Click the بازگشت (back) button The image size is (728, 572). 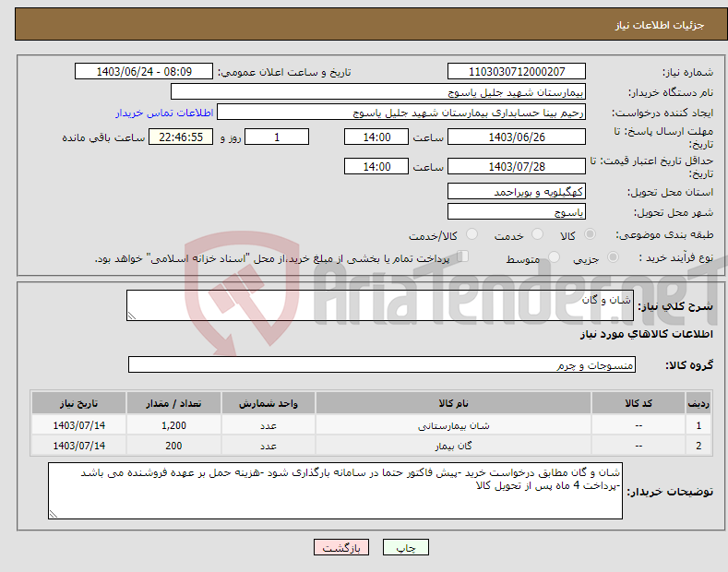(x=341, y=547)
